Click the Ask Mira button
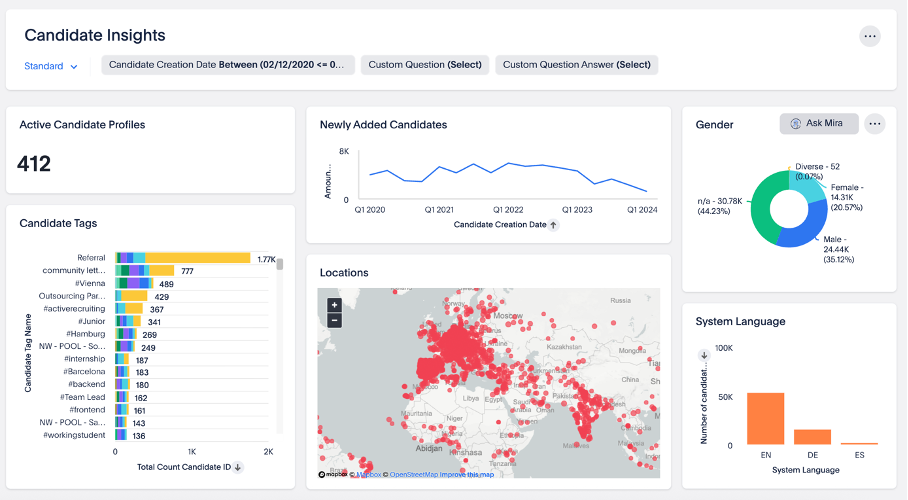The height and width of the screenshot is (500, 908). [x=818, y=124]
